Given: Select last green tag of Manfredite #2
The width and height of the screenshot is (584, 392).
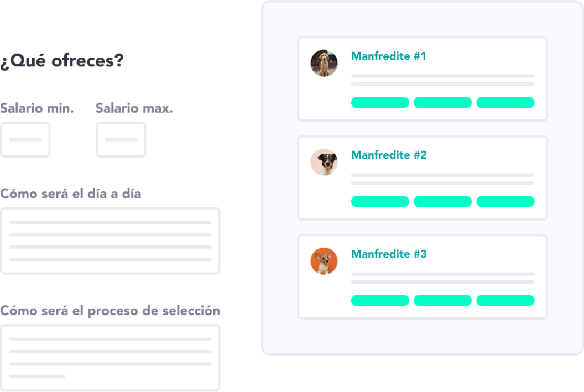Looking at the screenshot, I should (505, 201).
